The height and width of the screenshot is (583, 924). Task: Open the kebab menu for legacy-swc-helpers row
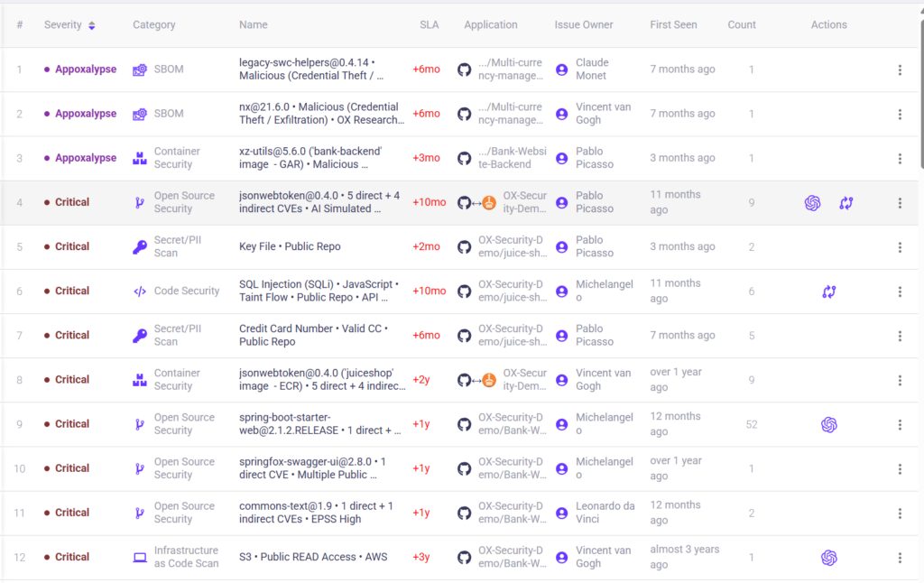pos(900,69)
